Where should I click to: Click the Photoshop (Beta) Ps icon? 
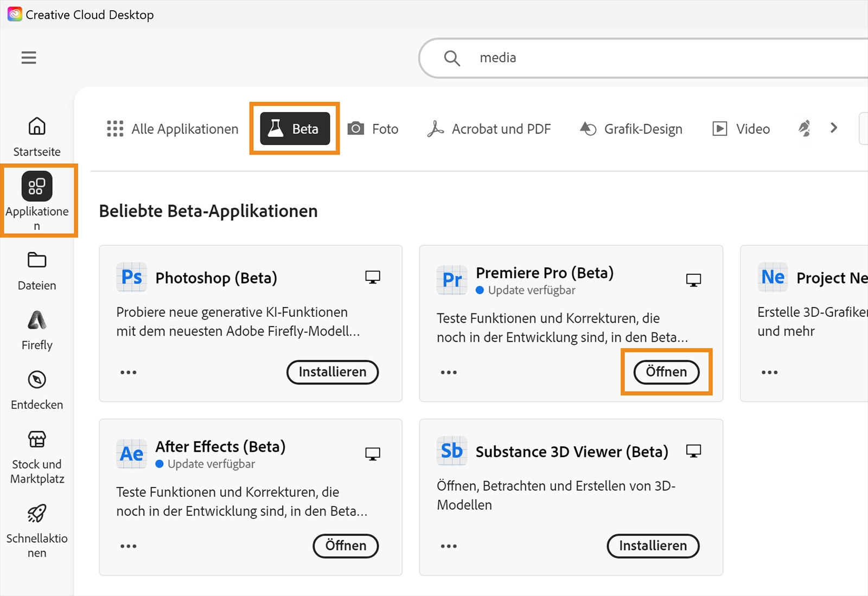click(131, 277)
